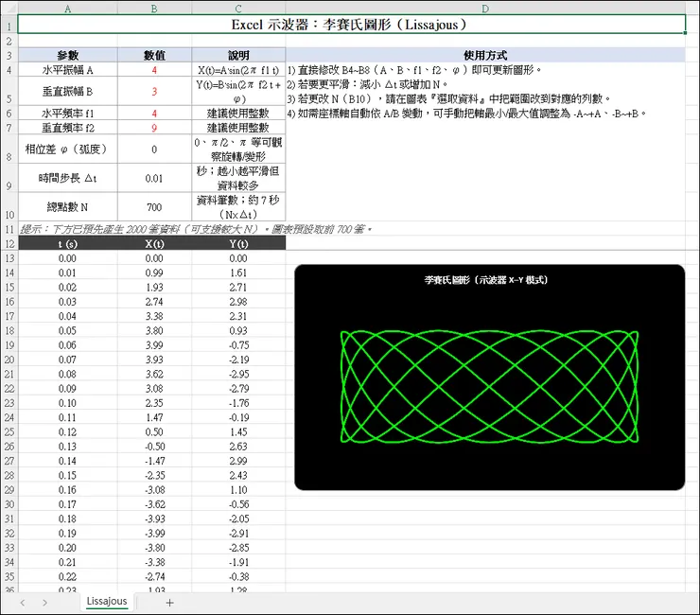Select the 水平振幅 A label cell
Viewport: 700px width, 615px height.
[x=68, y=70]
